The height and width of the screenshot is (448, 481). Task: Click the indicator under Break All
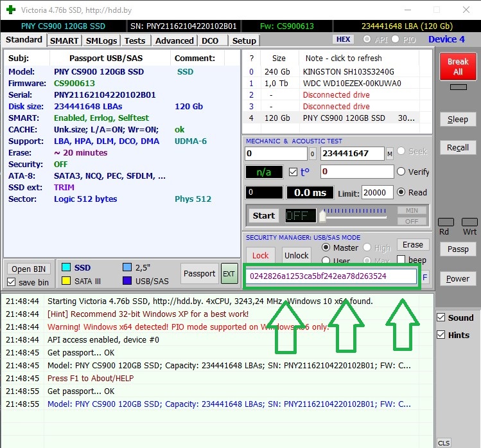459,87
